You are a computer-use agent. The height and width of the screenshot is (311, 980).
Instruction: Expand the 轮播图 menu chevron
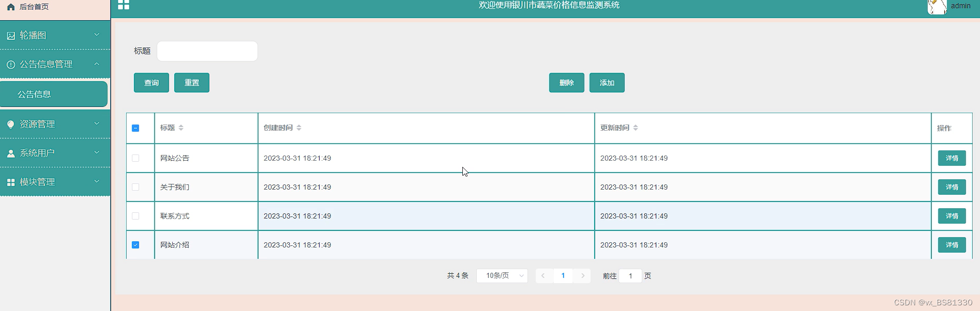point(97,35)
